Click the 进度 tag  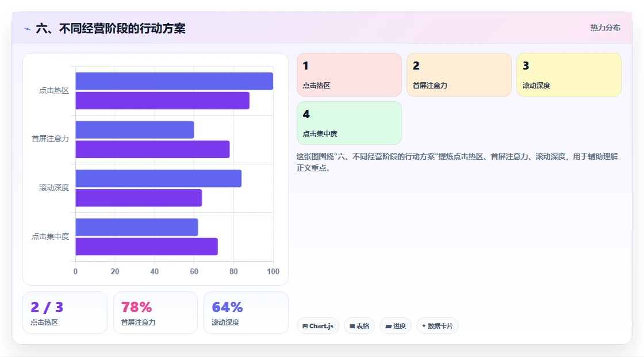click(x=396, y=326)
